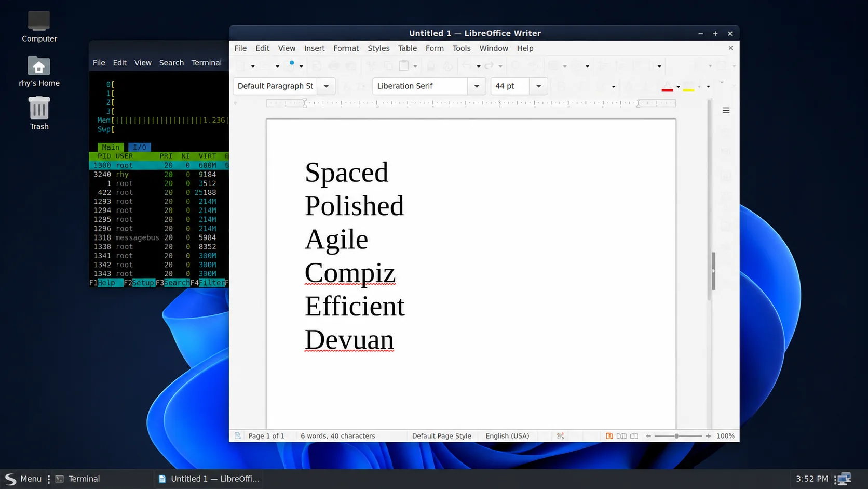Open the Insert menu
The image size is (868, 489).
click(x=314, y=48)
